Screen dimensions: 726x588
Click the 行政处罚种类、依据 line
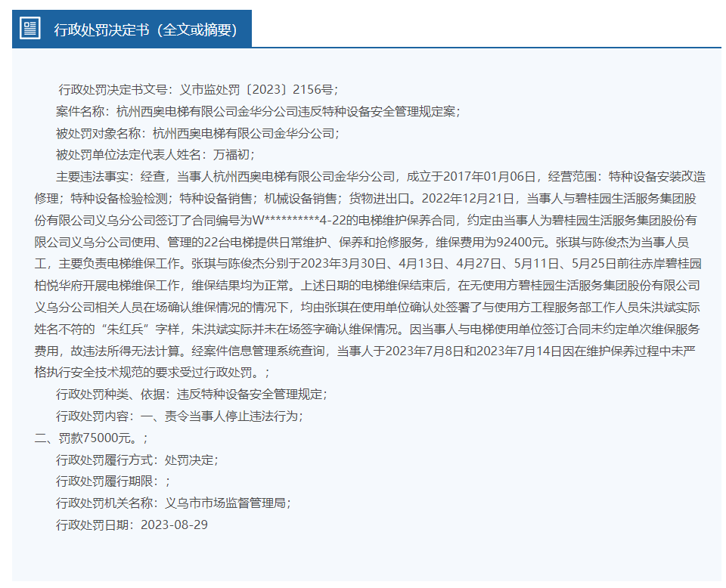click(191, 395)
